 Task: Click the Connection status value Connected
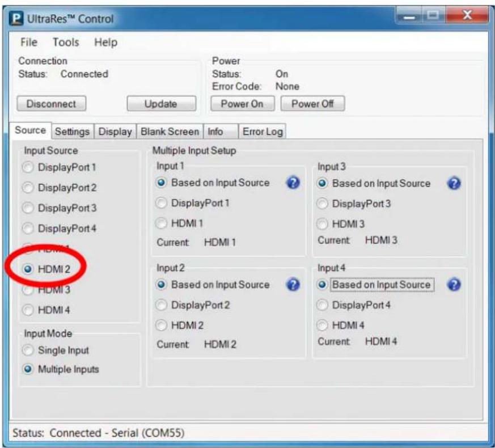tap(84, 74)
